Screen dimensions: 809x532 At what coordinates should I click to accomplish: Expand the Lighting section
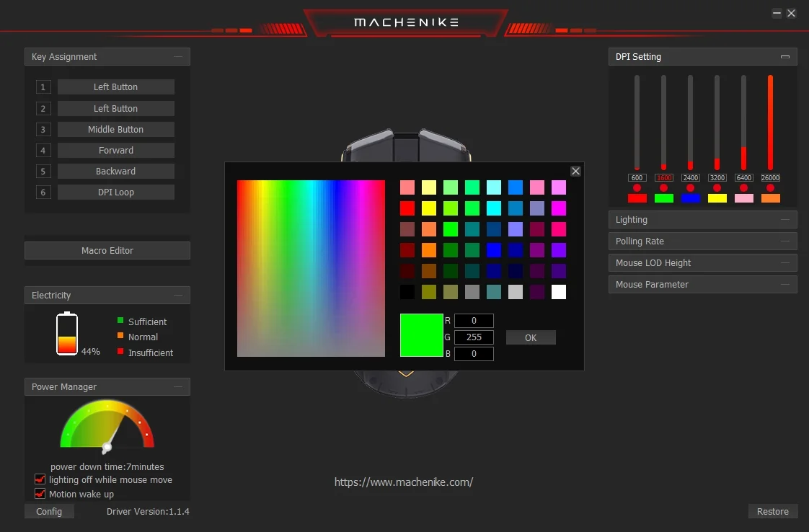click(x=702, y=220)
